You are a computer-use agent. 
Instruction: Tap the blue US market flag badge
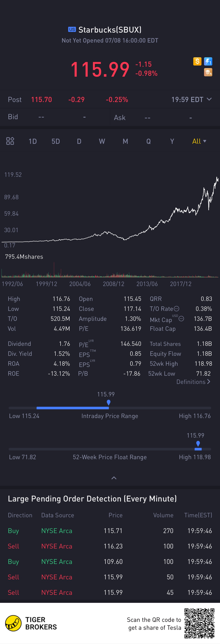(72, 30)
